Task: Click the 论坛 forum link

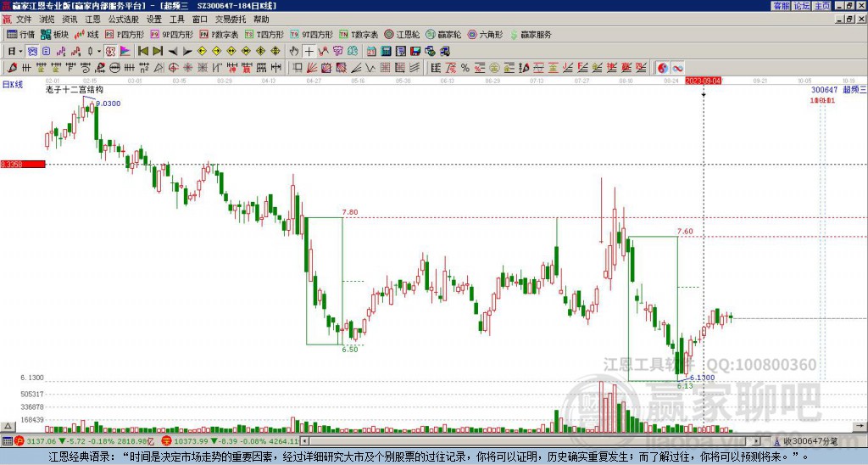Action: pyautogui.click(x=801, y=6)
